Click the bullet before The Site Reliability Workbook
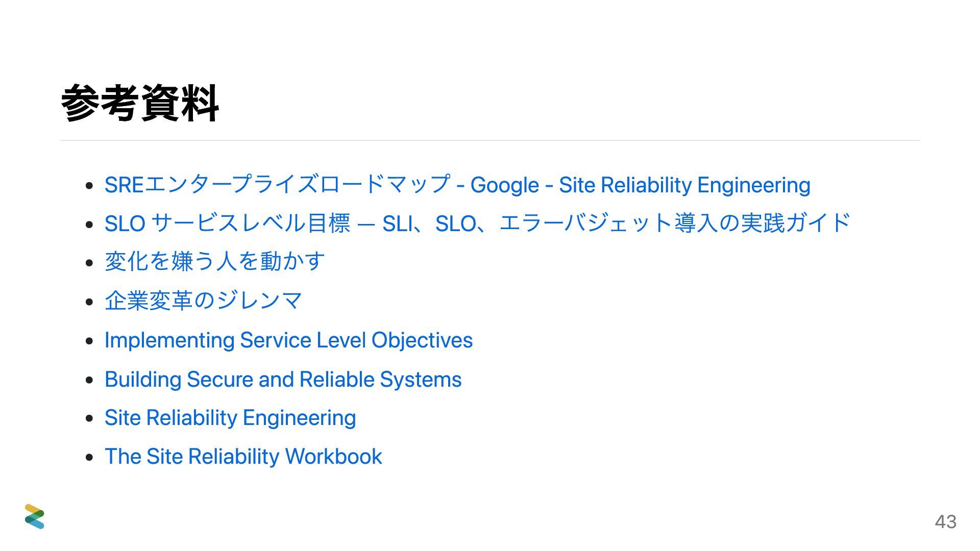 [x=89, y=457]
